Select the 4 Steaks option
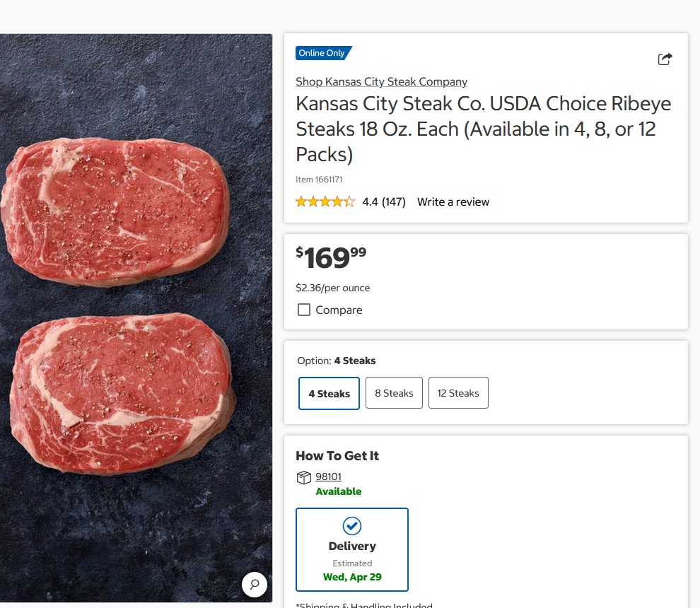 click(329, 393)
